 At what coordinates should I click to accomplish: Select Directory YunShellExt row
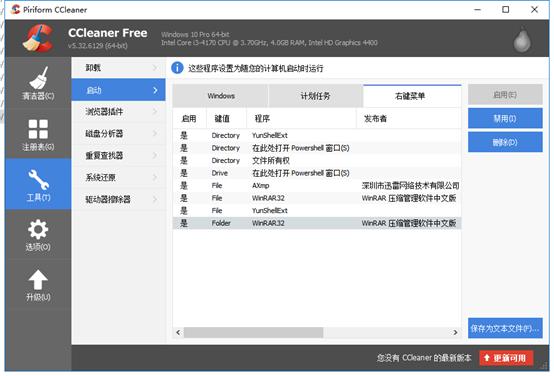pos(317,135)
